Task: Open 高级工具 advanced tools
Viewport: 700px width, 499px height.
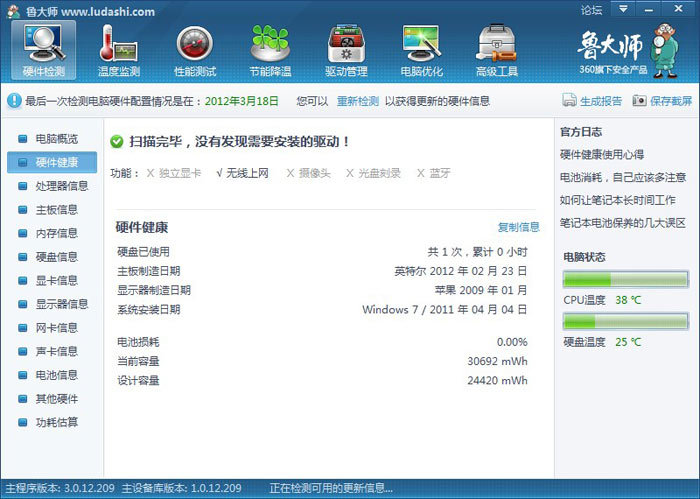Action: pyautogui.click(x=497, y=50)
